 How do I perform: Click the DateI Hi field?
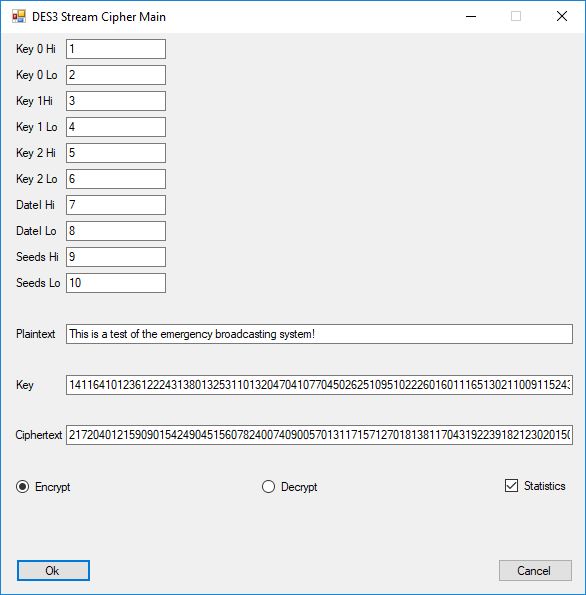coord(116,205)
